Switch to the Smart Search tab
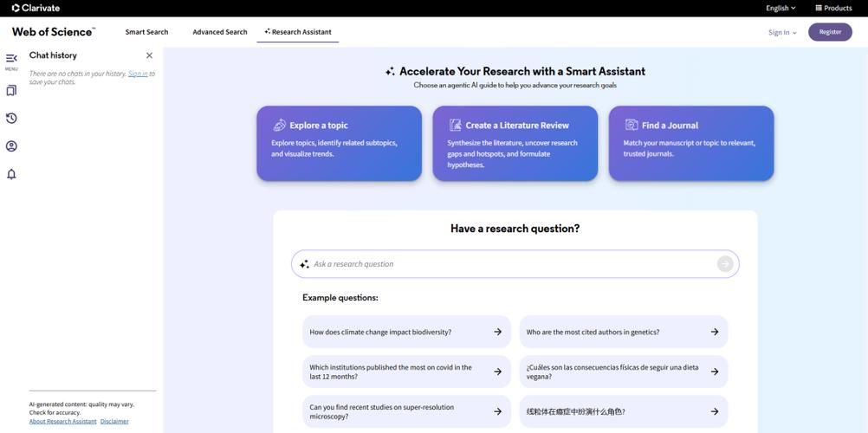This screenshot has width=868, height=433. point(146,32)
